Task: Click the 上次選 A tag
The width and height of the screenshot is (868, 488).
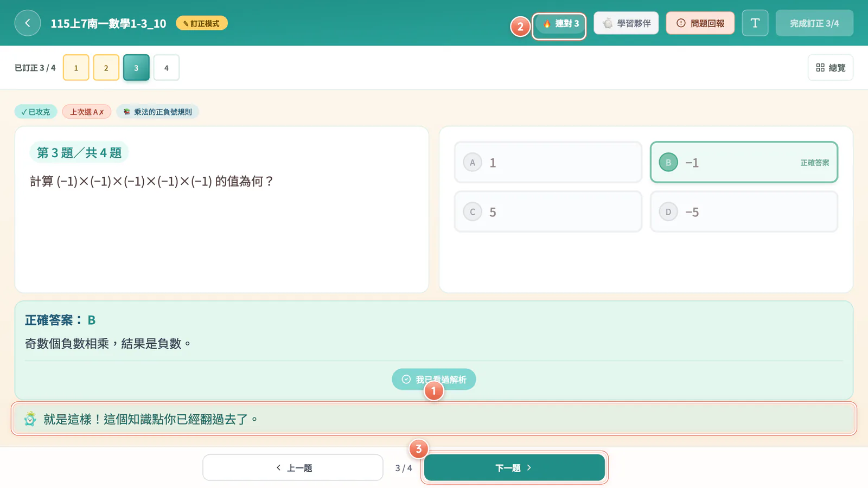Action: pyautogui.click(x=87, y=112)
